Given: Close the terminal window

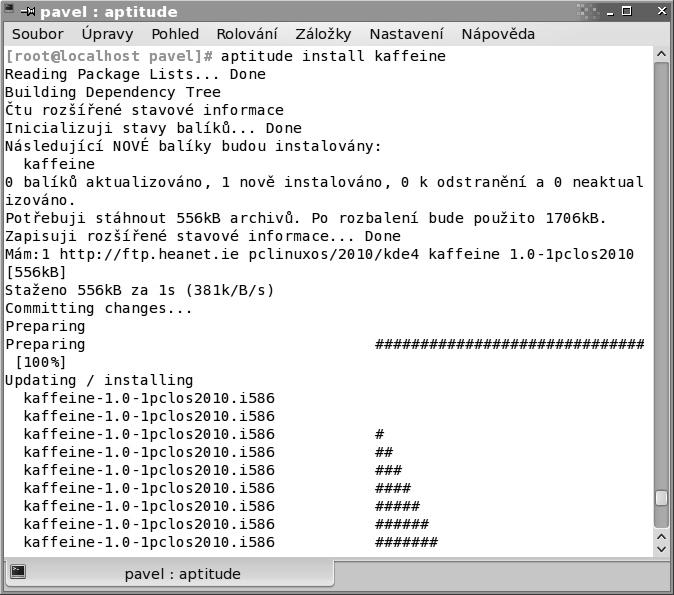Looking at the screenshot, I should pos(662,11).
